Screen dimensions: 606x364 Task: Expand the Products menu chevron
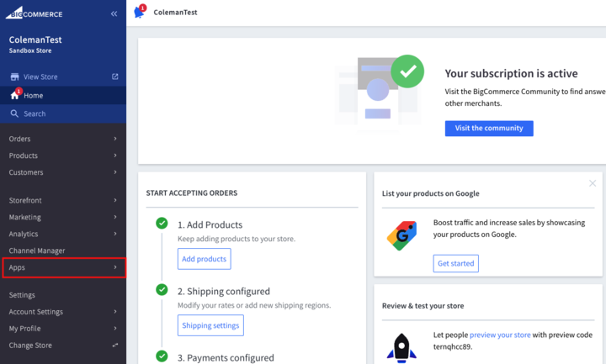[115, 156]
